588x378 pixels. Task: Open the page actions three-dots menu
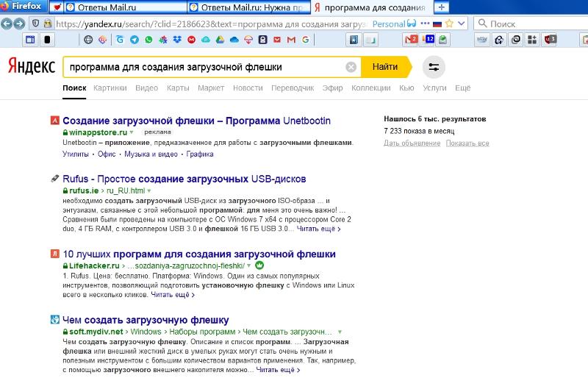point(425,24)
